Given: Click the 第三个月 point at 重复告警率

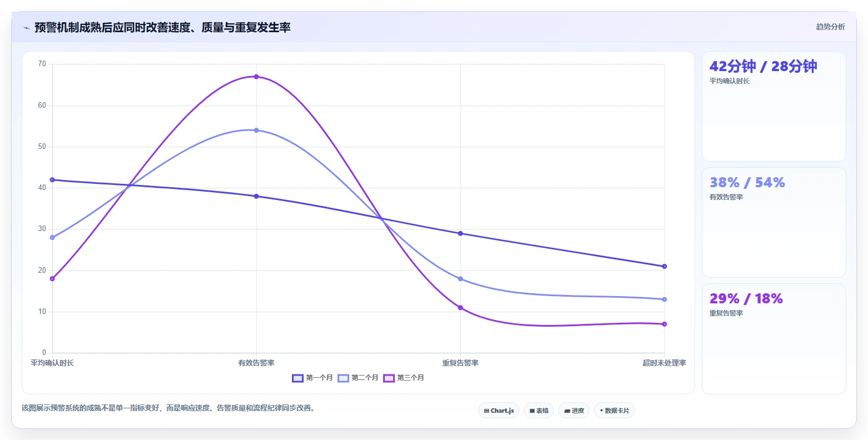Looking at the screenshot, I should pyautogui.click(x=460, y=307).
